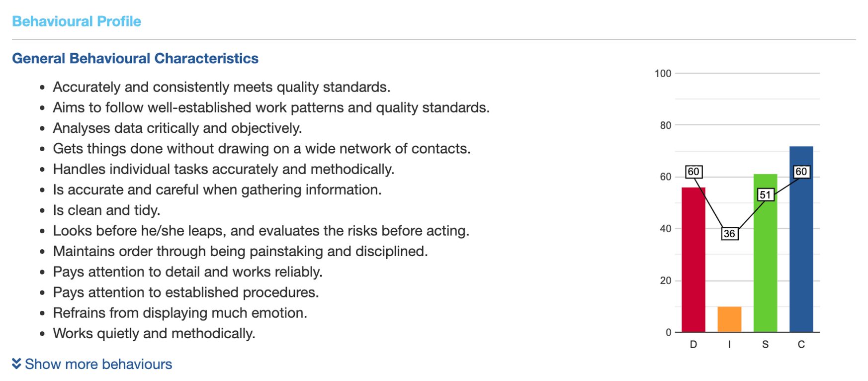Click the 60 data label on the C bar
The image size is (868, 381).
(801, 172)
